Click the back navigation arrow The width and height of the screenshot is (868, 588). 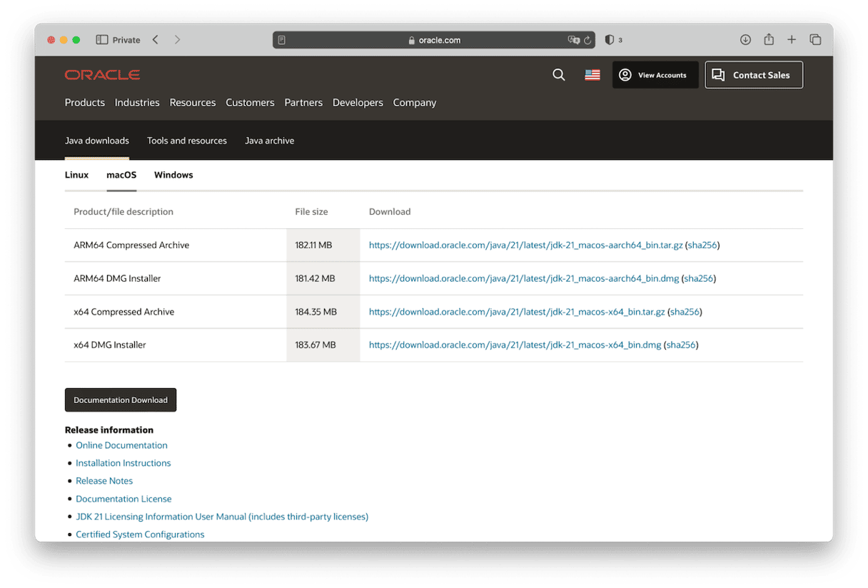[155, 40]
